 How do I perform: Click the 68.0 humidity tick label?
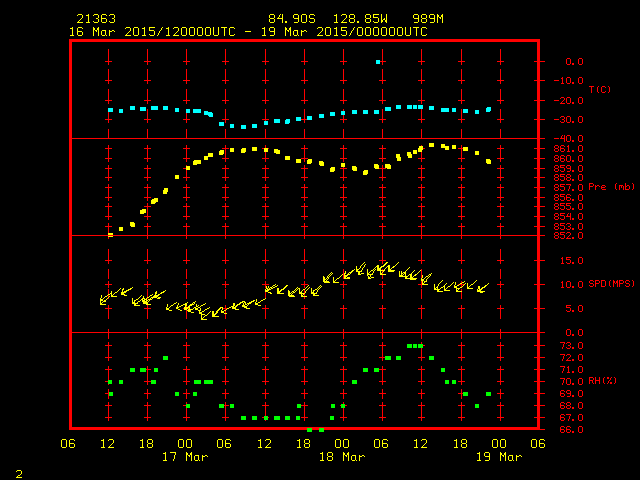tap(571, 406)
